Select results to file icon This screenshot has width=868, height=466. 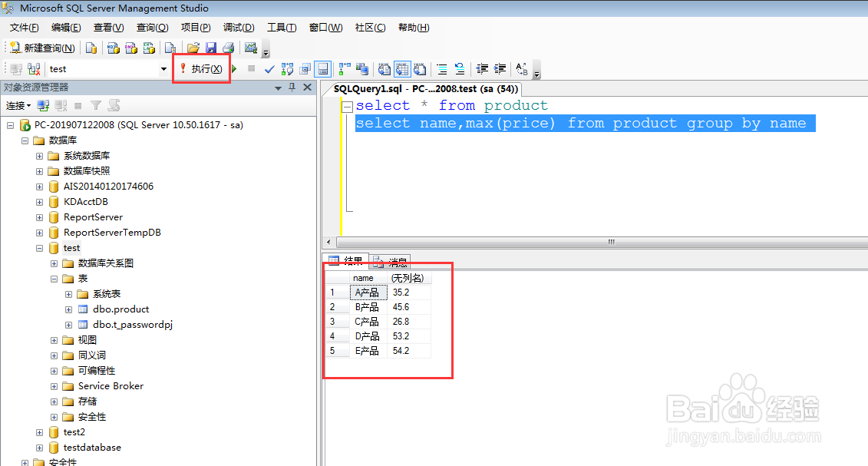(x=420, y=69)
